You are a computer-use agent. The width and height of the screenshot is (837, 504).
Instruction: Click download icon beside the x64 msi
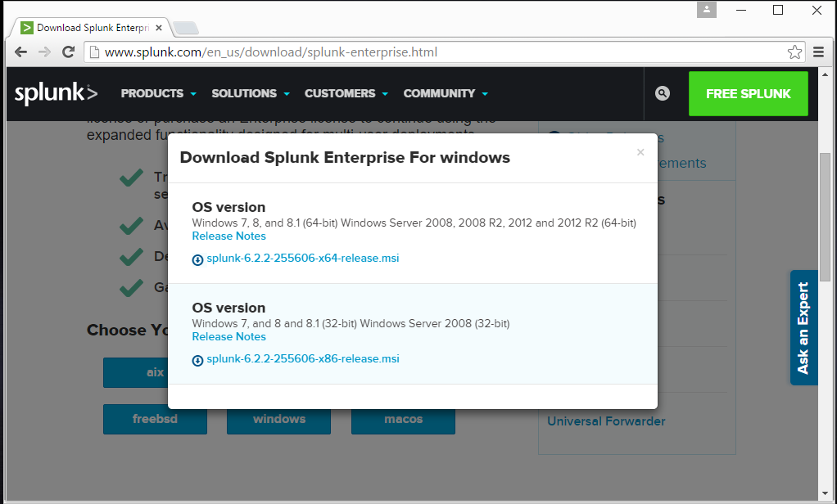point(197,259)
